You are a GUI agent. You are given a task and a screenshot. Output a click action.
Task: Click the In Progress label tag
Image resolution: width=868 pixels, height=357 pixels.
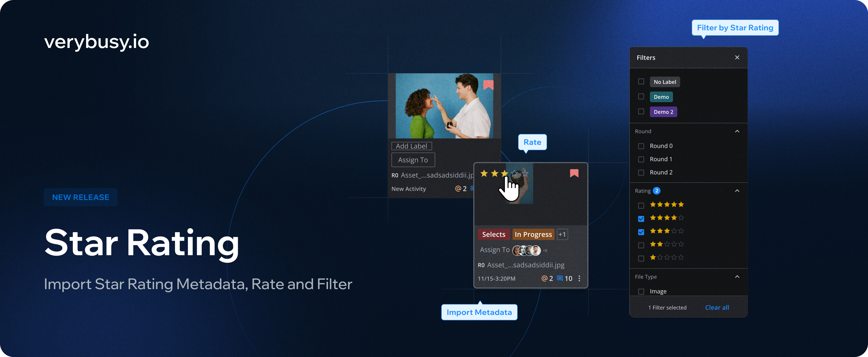pyautogui.click(x=533, y=234)
